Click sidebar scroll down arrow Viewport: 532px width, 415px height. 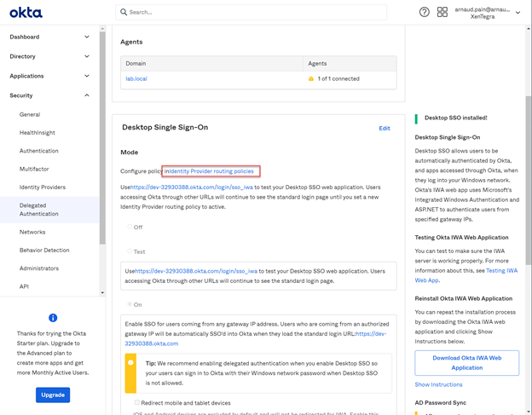point(102,292)
